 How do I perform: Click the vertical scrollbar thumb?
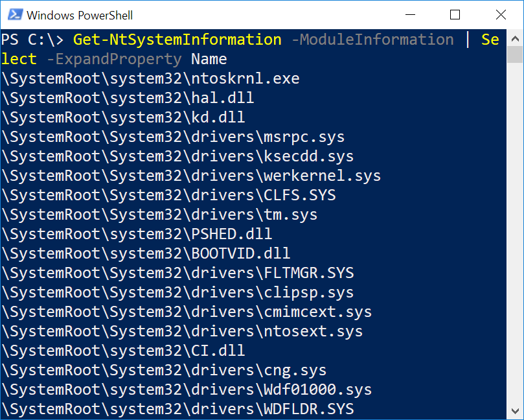515,54
